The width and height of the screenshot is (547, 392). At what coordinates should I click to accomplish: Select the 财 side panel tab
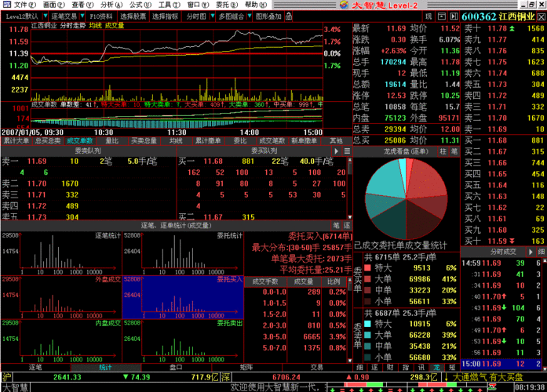pyautogui.click(x=390, y=367)
